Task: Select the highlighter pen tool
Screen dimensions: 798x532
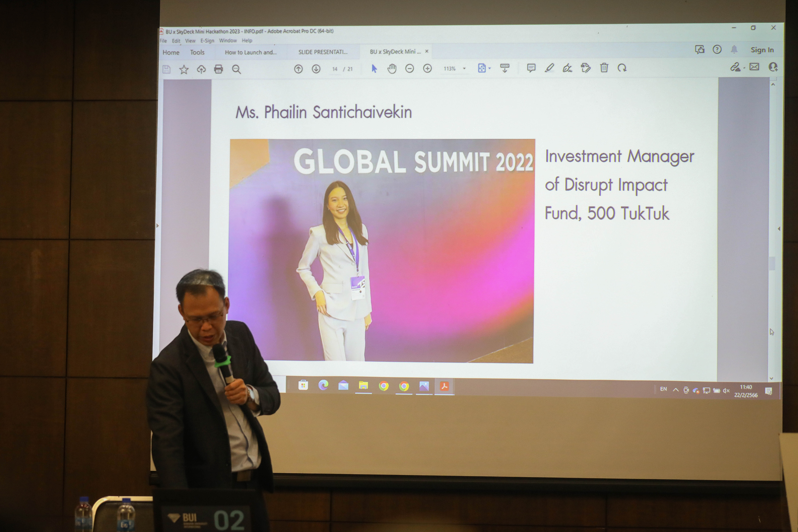Action: pyautogui.click(x=549, y=68)
